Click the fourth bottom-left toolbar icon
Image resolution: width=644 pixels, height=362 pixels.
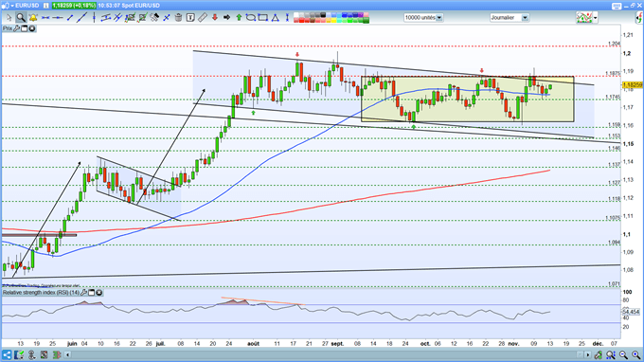click(x=44, y=354)
